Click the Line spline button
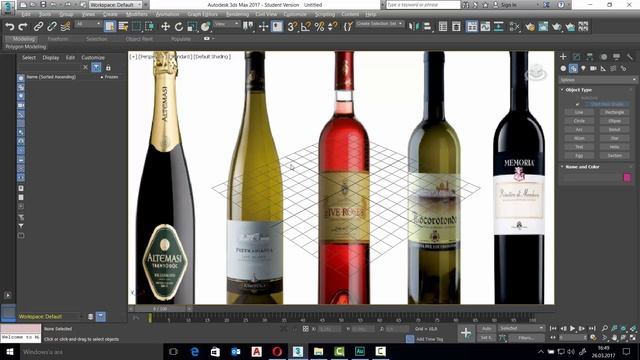Screen dimensions: 640x360 coord(579,112)
